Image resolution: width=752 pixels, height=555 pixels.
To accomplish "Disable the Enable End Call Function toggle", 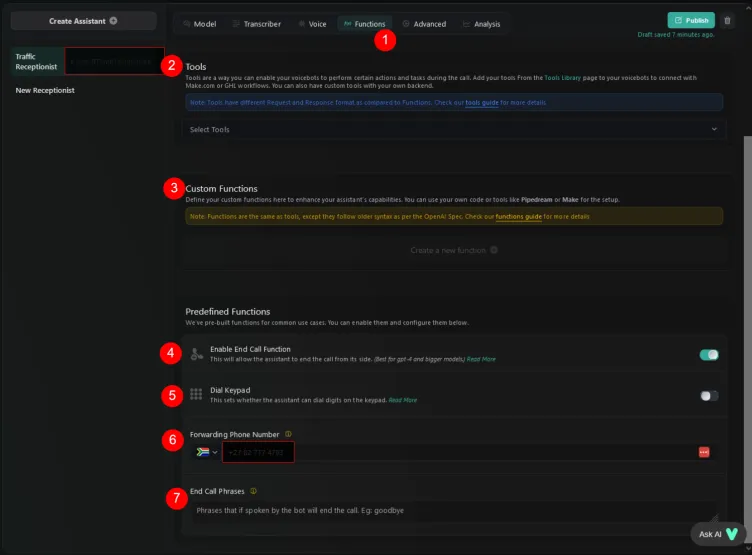I will pyautogui.click(x=709, y=354).
